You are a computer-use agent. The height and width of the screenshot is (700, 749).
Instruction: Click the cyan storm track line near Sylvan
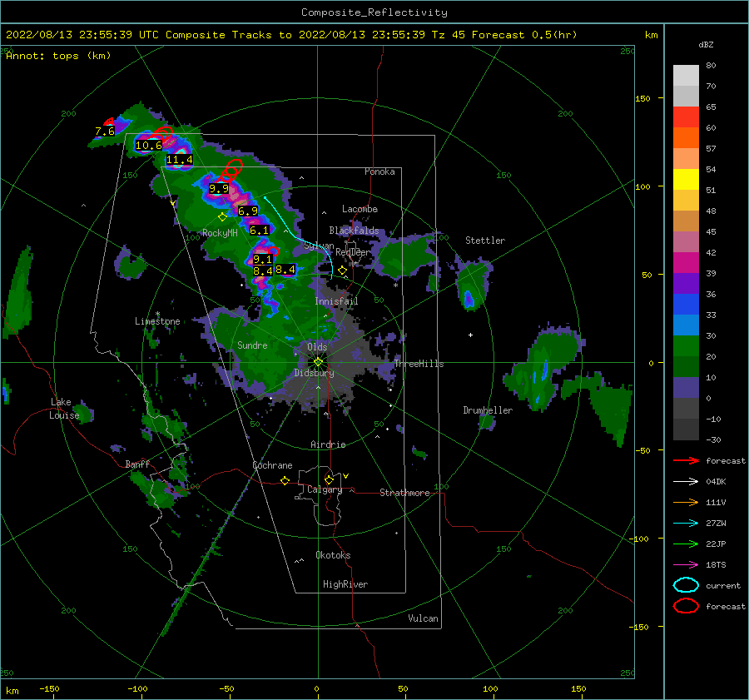[301, 236]
